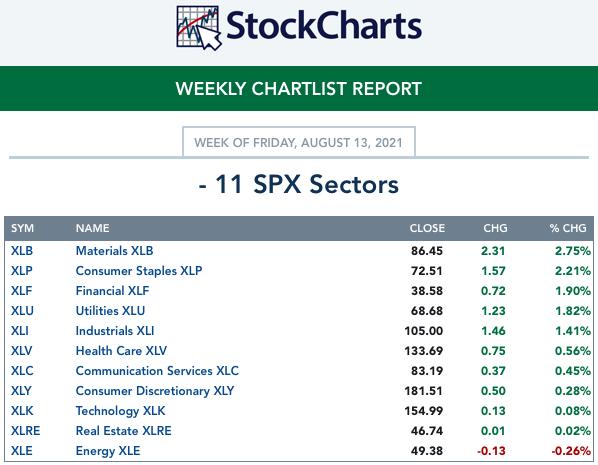This screenshot has width=598, height=465.
Task: Open the Materials XLB name link
Action: (x=114, y=251)
